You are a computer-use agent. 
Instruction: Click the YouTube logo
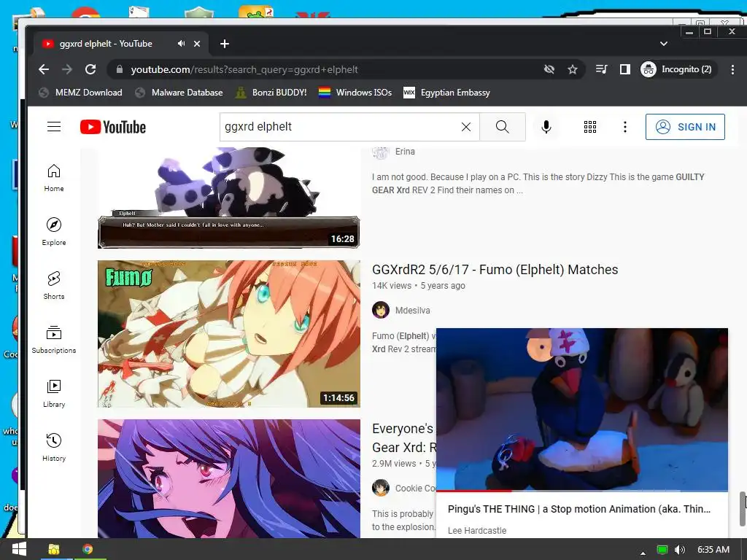113,127
